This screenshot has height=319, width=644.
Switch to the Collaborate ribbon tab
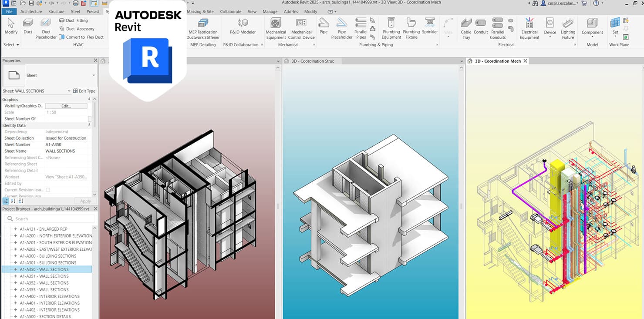[231, 11]
